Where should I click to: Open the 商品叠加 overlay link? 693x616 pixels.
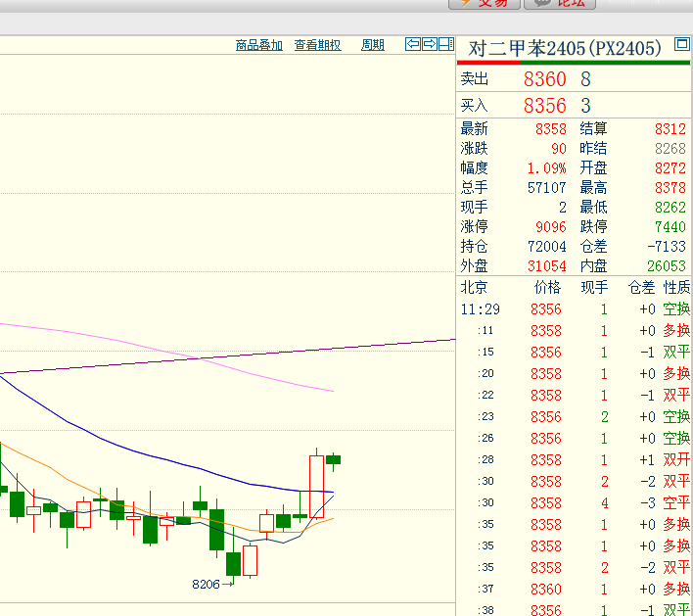point(259,45)
